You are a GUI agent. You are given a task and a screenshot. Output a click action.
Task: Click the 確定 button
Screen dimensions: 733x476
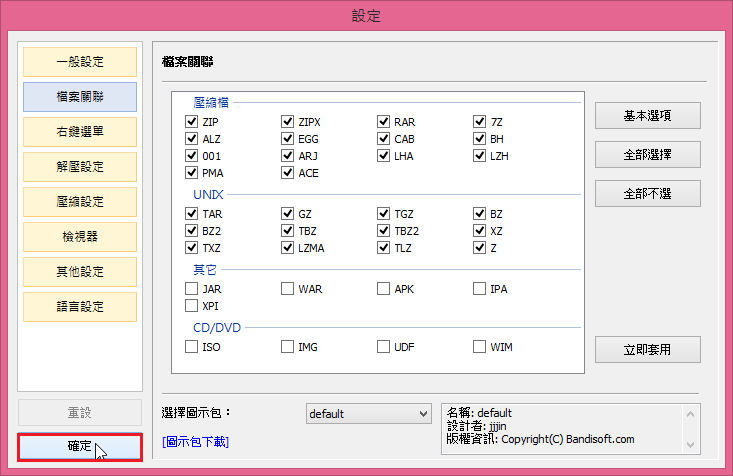(80, 447)
